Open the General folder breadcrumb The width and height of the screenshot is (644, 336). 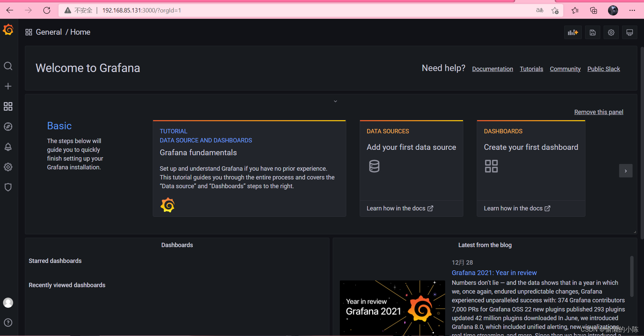[49, 32]
